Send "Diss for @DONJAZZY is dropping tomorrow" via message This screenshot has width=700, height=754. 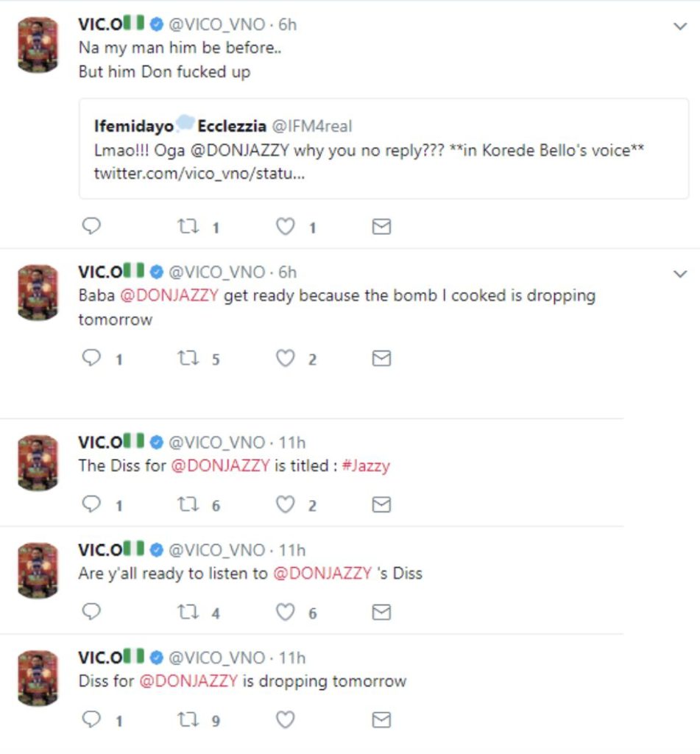381,720
